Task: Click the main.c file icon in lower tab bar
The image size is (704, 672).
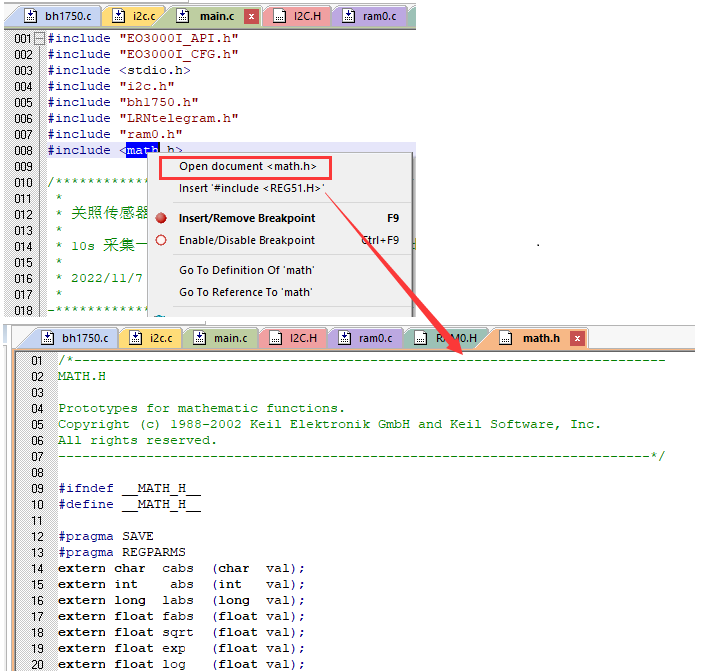Action: click(x=199, y=338)
